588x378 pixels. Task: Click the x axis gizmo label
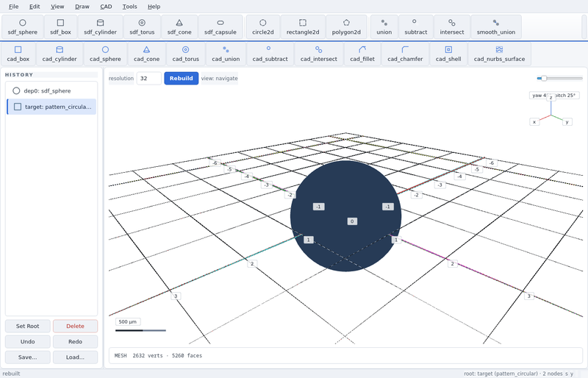pyautogui.click(x=534, y=121)
